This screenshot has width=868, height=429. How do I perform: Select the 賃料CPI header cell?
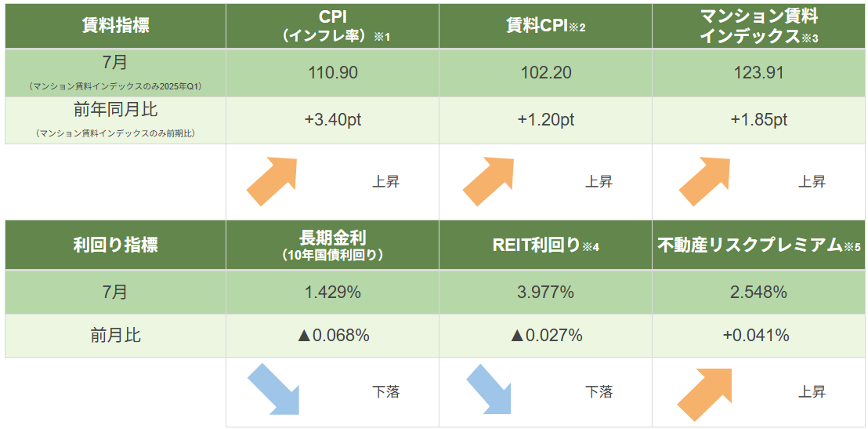545,27
